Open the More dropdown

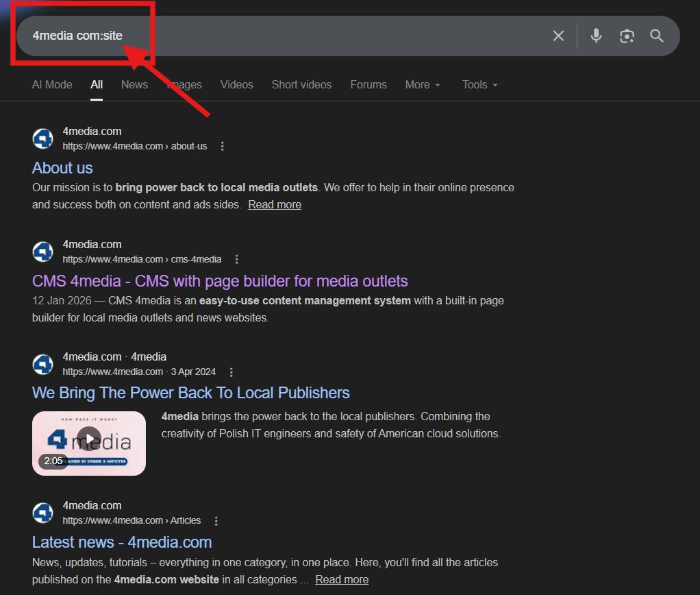(423, 84)
